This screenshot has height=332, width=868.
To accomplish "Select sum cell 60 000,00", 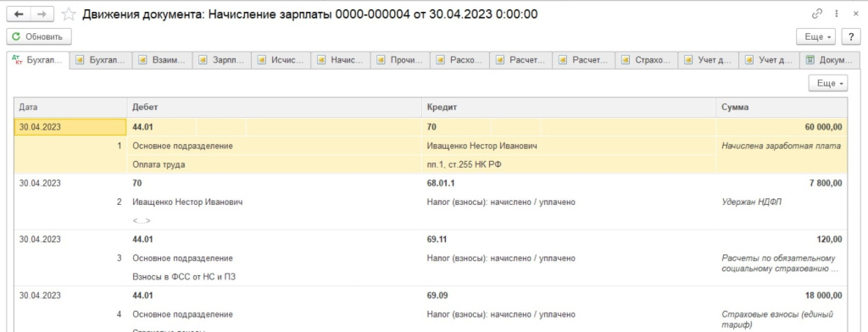I will (x=782, y=127).
